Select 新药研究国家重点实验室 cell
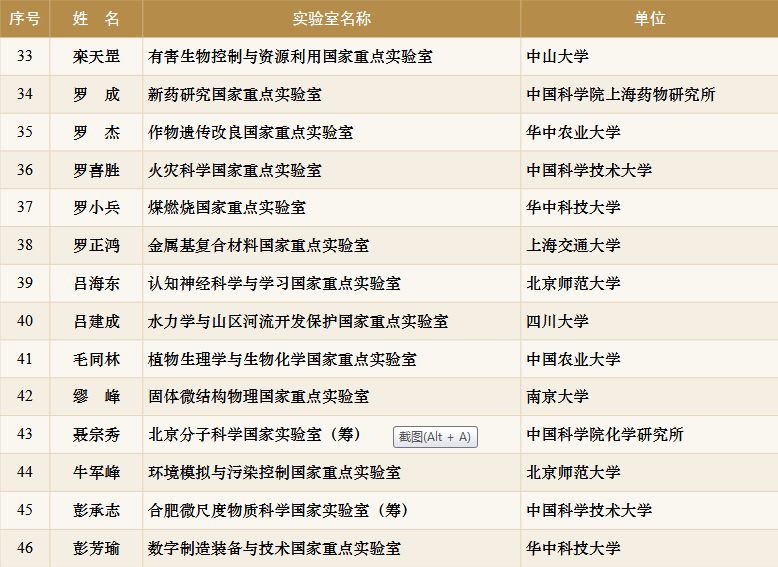Image resolution: width=778 pixels, height=567 pixels. [234, 95]
